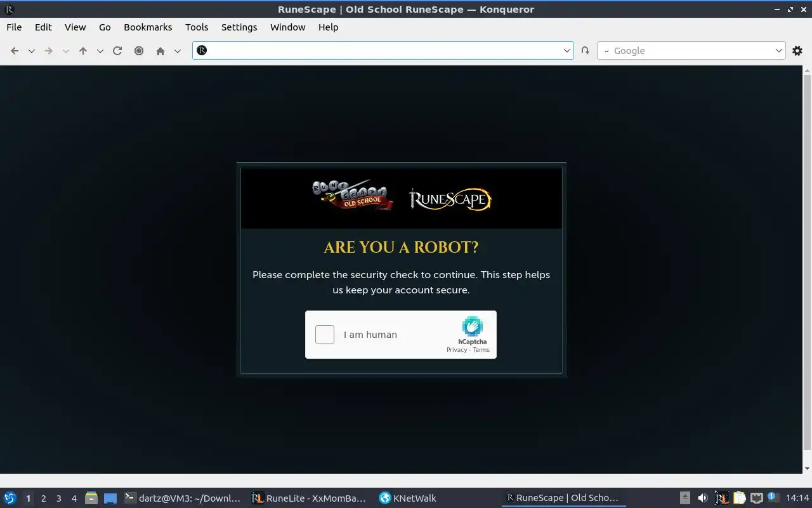Open the Edit menu
This screenshot has width=812, height=508.
[43, 27]
